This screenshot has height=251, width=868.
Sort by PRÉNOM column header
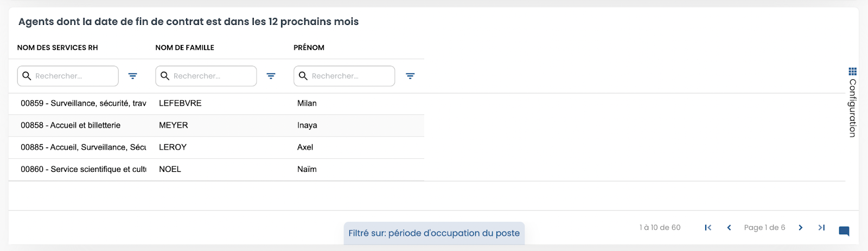tap(309, 48)
